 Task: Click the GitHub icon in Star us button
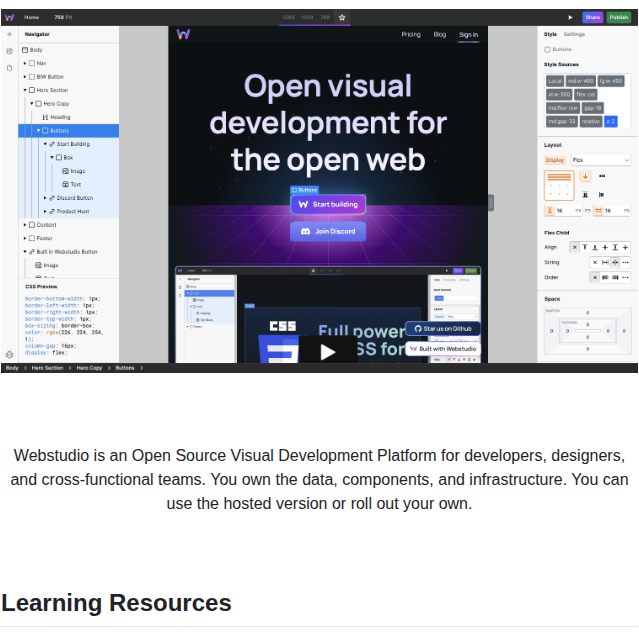417,329
